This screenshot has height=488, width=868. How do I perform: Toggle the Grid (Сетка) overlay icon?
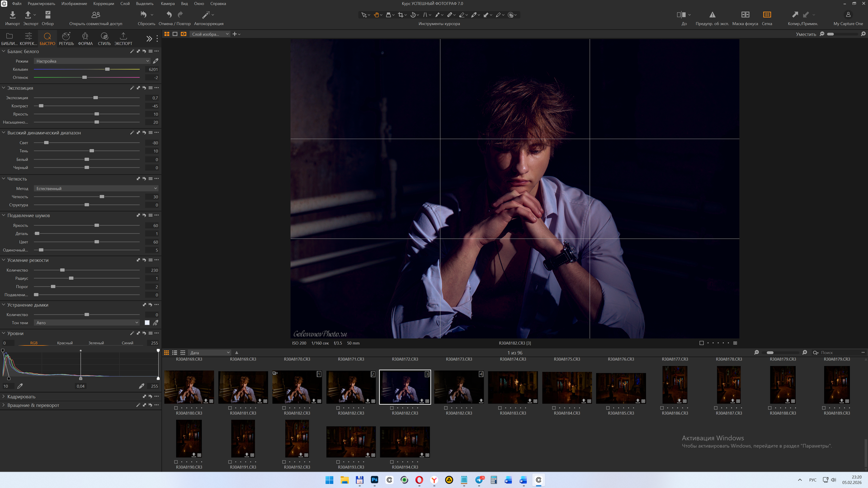(x=767, y=15)
